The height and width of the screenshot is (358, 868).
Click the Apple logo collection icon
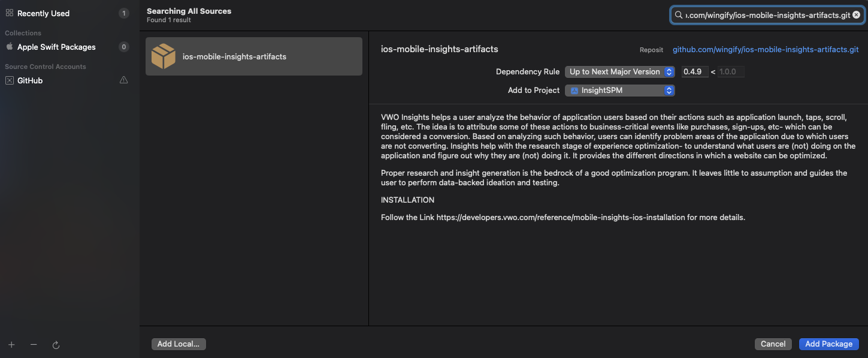coord(9,47)
